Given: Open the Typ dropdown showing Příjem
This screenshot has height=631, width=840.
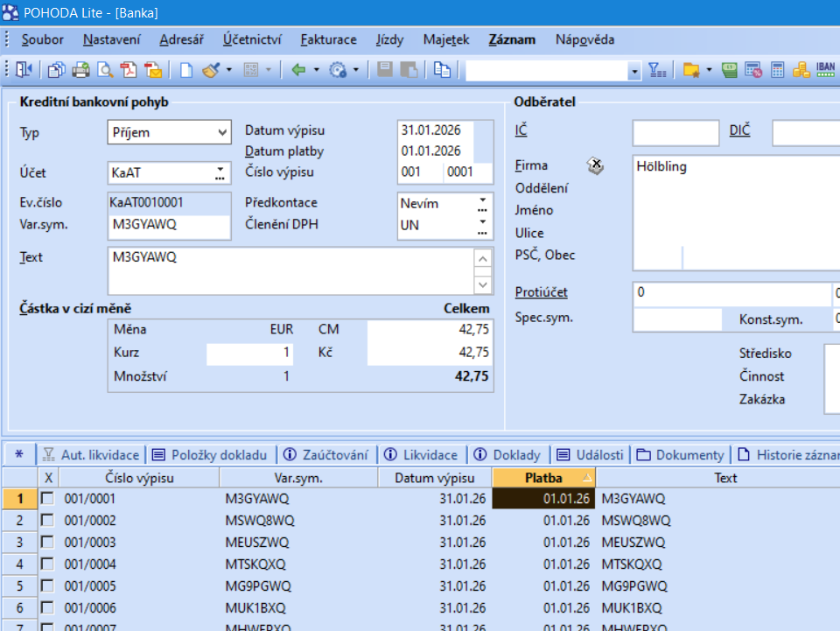Looking at the screenshot, I should pos(221,133).
